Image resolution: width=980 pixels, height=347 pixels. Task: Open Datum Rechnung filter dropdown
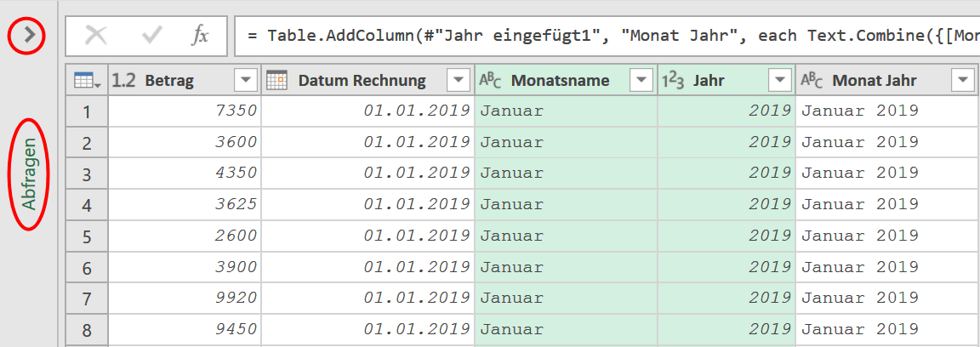point(459,80)
